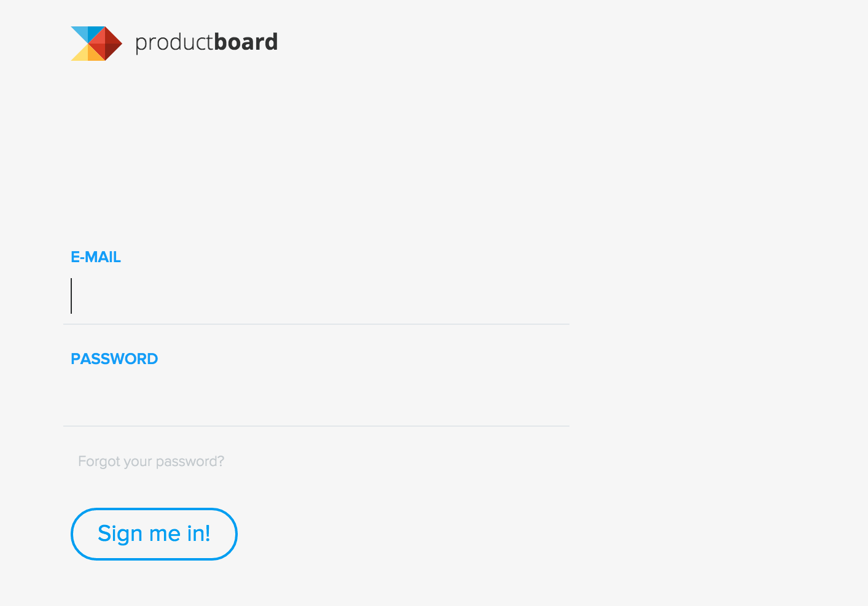Open homepage via the productboard wordmark
868x606 pixels.
pos(206,42)
